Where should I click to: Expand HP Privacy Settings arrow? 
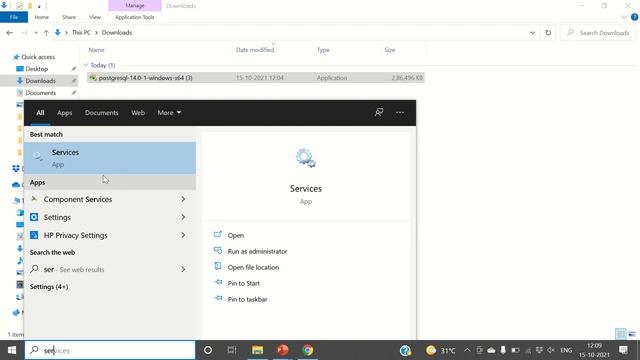tap(183, 235)
